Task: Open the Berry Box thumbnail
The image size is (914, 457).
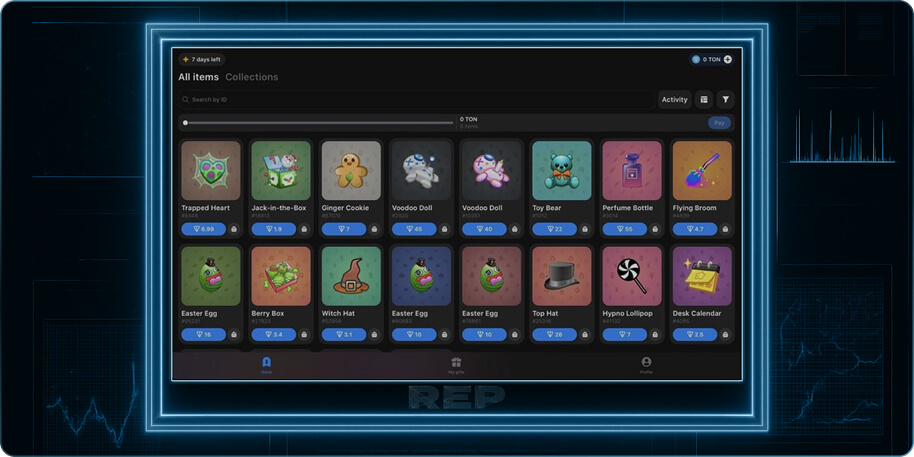Action: click(x=281, y=276)
